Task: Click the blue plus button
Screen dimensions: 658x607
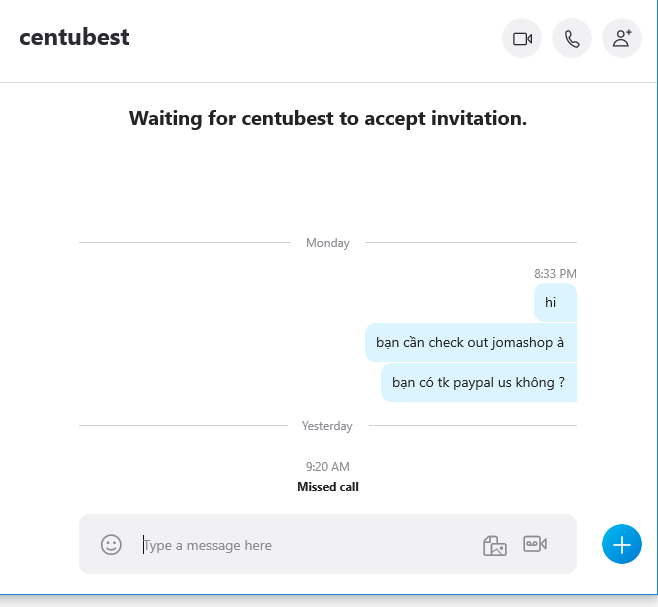Action: [x=621, y=545]
